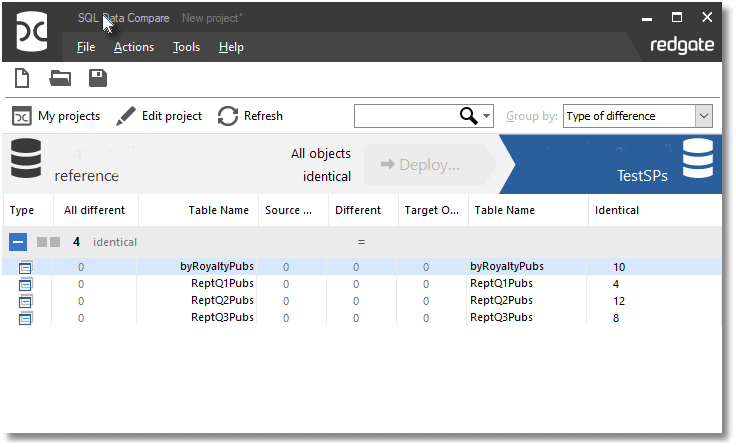Viewport: 736px width, 447px height.
Task: Click the Open project folder icon
Action: click(60, 79)
